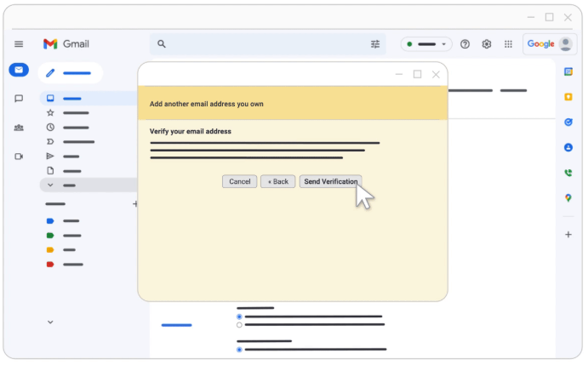Open the Drafts page icon
Viewport: 588px width, 365px height.
tap(50, 171)
